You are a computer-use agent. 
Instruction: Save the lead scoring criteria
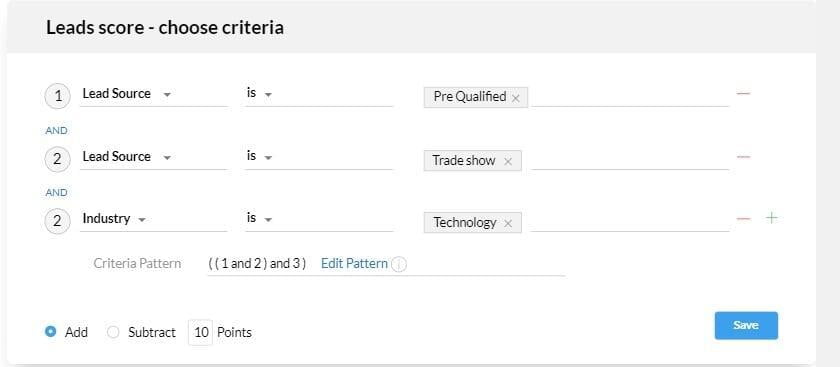746,325
